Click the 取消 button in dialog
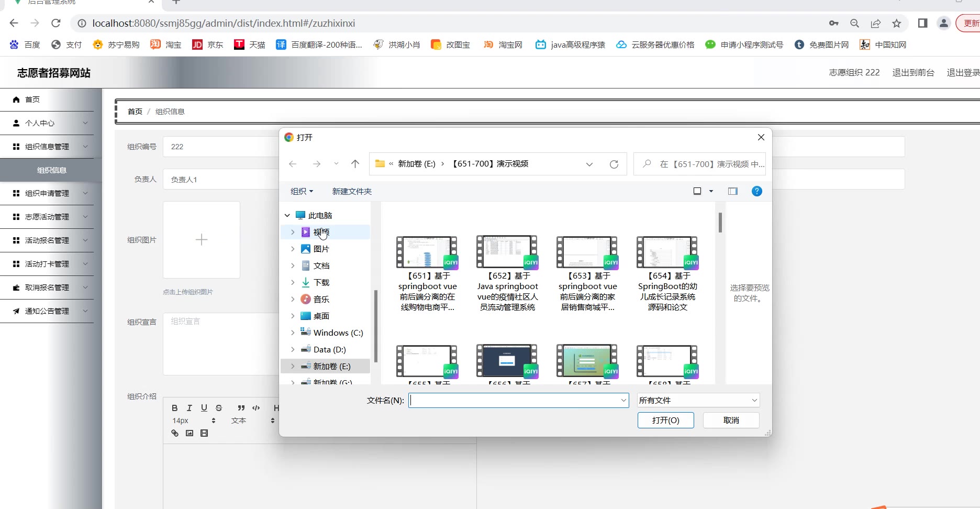Image resolution: width=980 pixels, height=509 pixels. [731, 420]
